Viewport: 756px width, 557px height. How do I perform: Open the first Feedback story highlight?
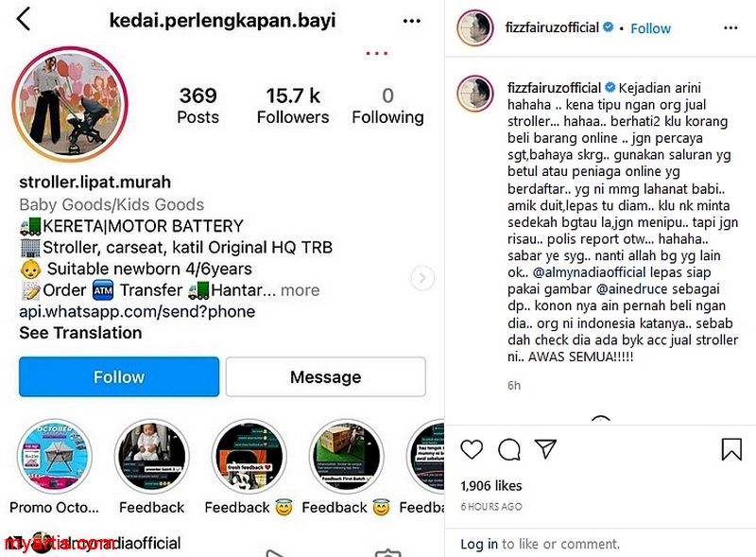[152, 457]
